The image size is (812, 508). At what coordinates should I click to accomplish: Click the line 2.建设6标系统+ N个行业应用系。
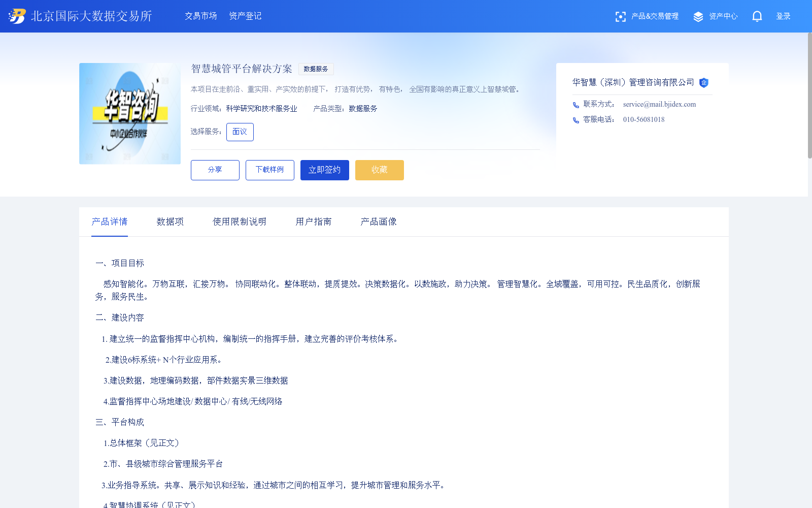coord(164,360)
